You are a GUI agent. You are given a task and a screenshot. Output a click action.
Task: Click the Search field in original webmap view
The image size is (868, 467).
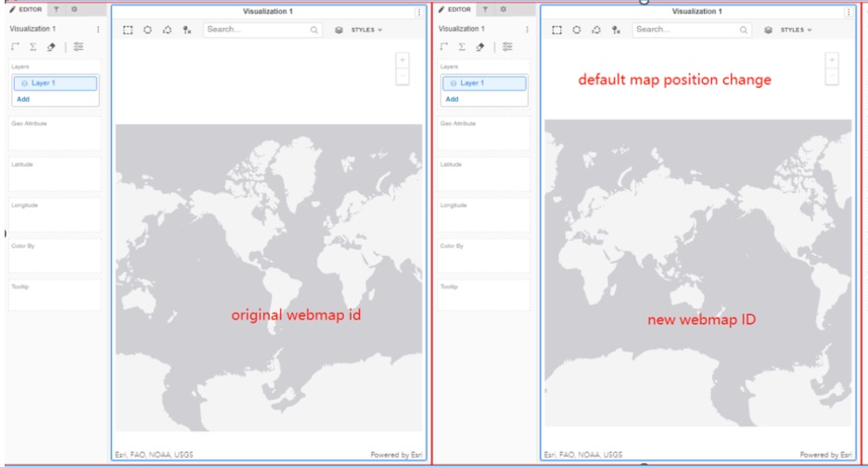(x=255, y=30)
